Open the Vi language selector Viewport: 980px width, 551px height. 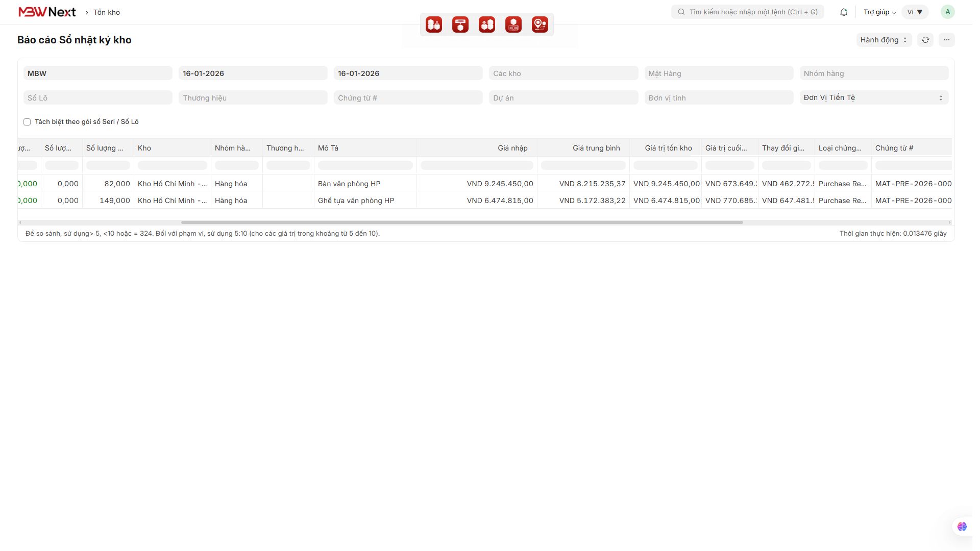tap(915, 12)
